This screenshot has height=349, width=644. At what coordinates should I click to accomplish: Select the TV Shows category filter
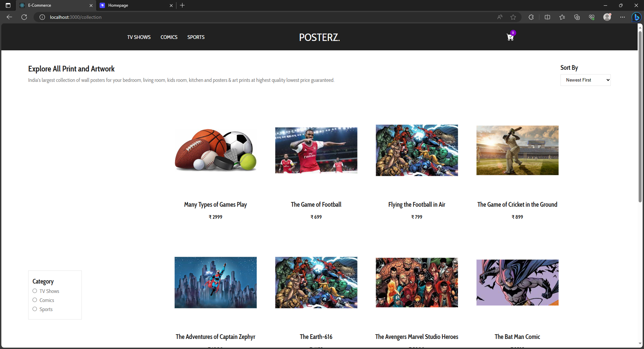35,291
